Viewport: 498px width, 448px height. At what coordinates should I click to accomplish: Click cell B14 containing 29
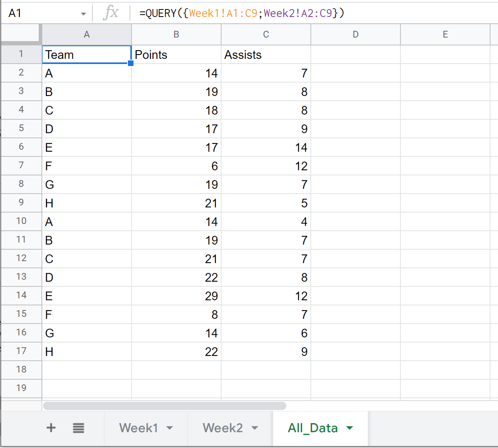click(x=176, y=296)
